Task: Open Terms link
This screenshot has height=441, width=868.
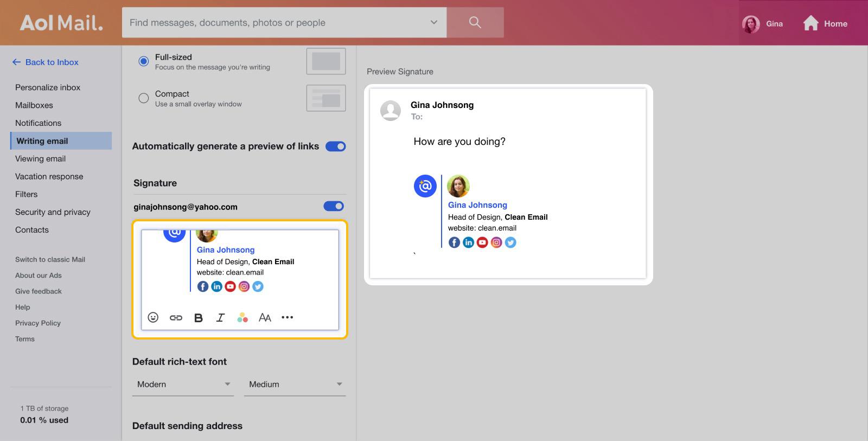Action: [25, 339]
